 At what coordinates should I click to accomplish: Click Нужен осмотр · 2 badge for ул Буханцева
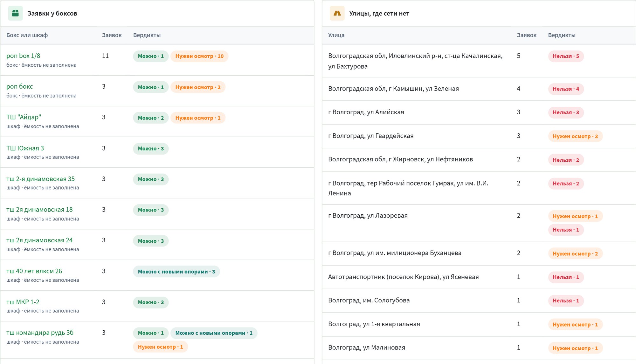tap(575, 253)
